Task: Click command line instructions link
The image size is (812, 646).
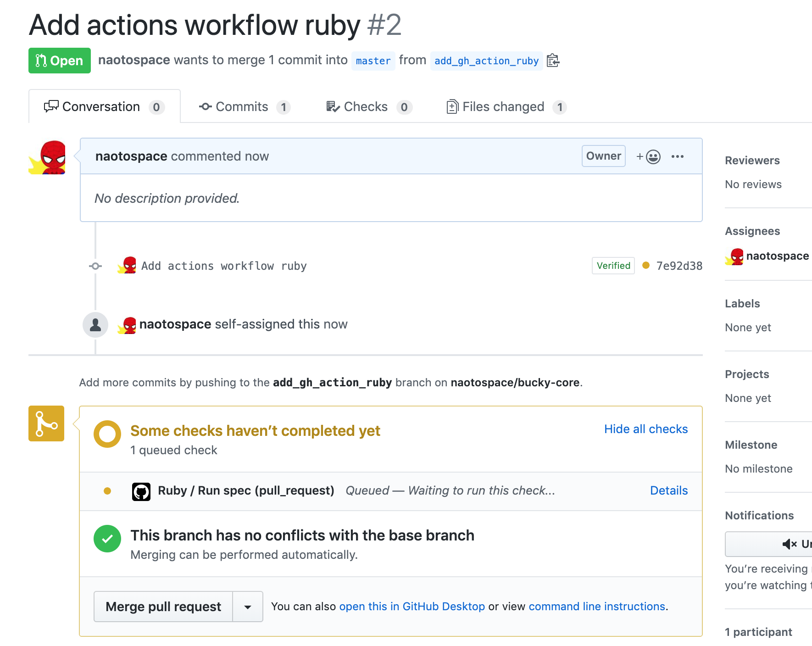Action: [597, 607]
